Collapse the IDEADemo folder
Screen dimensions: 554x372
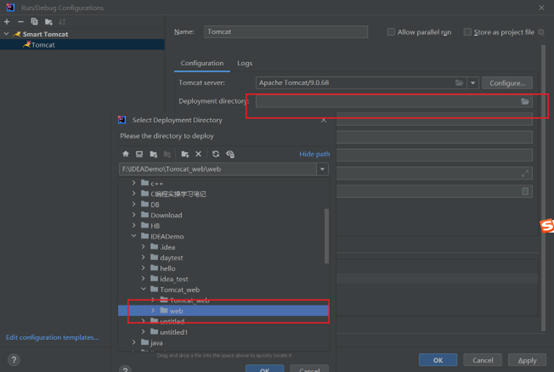pos(134,236)
